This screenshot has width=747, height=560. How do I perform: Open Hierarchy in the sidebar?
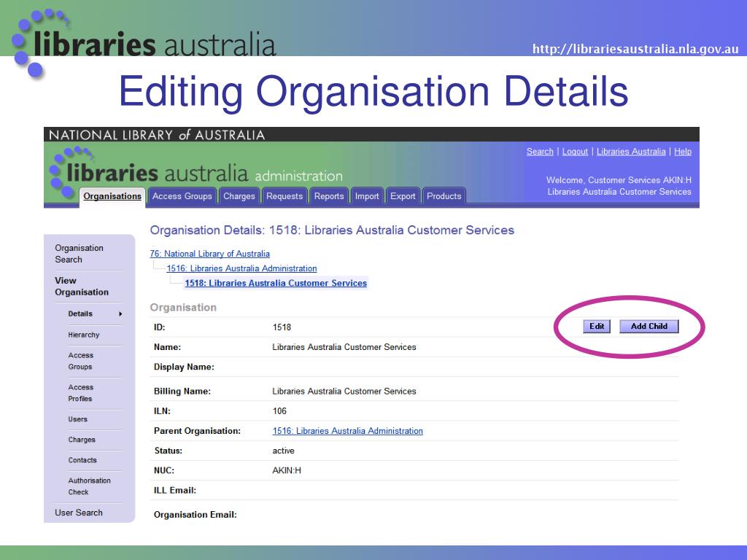click(84, 335)
